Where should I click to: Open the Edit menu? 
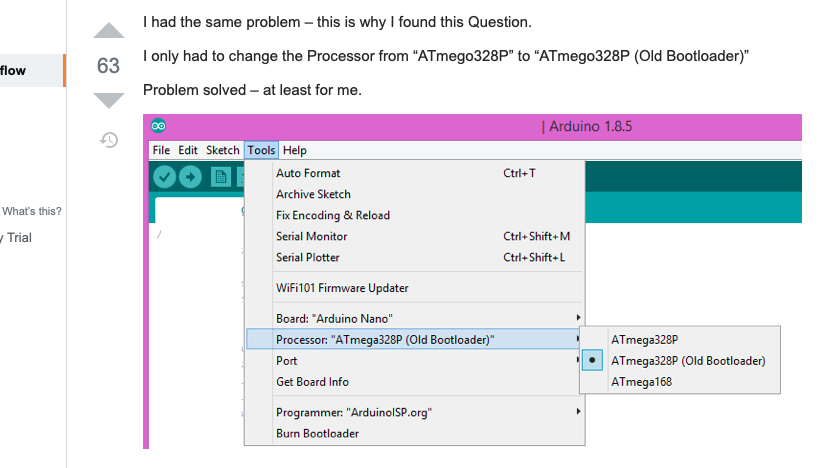(x=188, y=150)
